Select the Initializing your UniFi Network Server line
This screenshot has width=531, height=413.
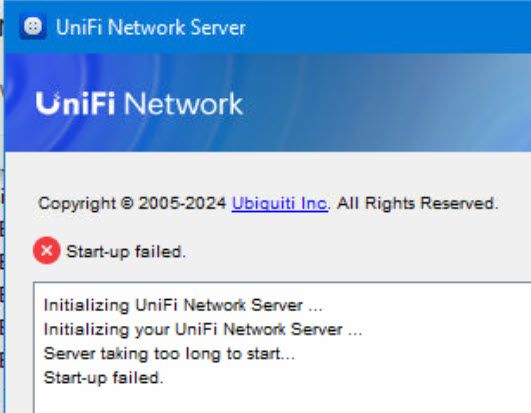203,329
